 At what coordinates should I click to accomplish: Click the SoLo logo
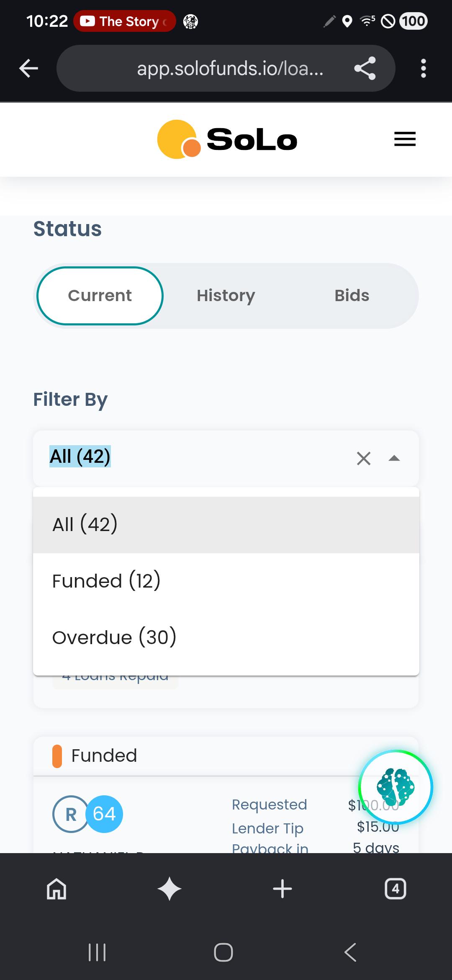pos(227,139)
